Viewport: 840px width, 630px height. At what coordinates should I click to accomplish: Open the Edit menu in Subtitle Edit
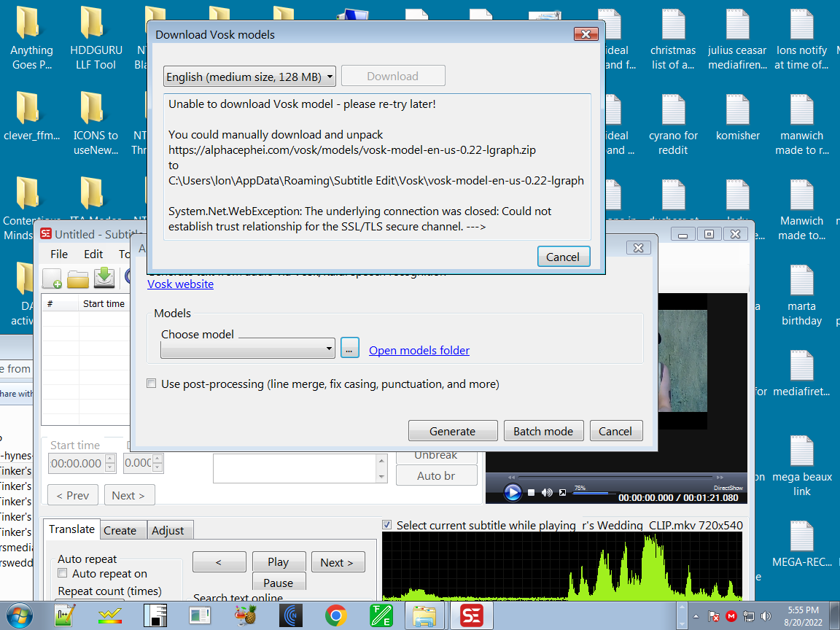pyautogui.click(x=93, y=254)
